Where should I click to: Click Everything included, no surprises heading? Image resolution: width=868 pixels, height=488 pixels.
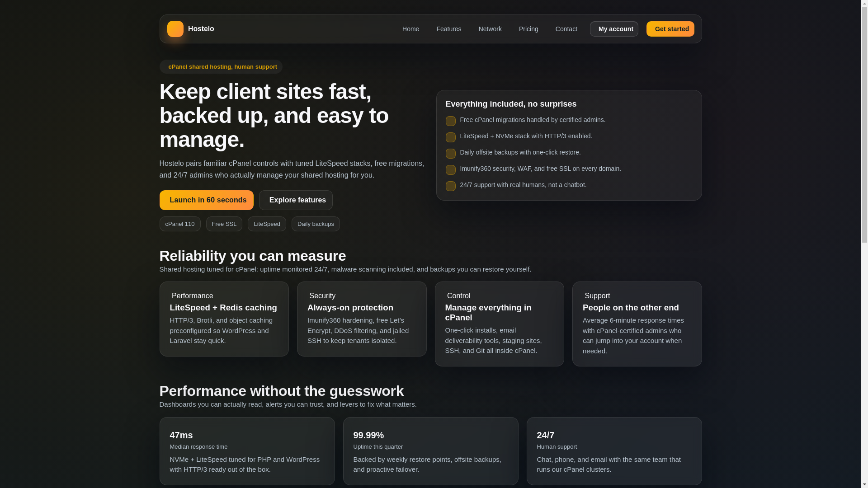[511, 104]
